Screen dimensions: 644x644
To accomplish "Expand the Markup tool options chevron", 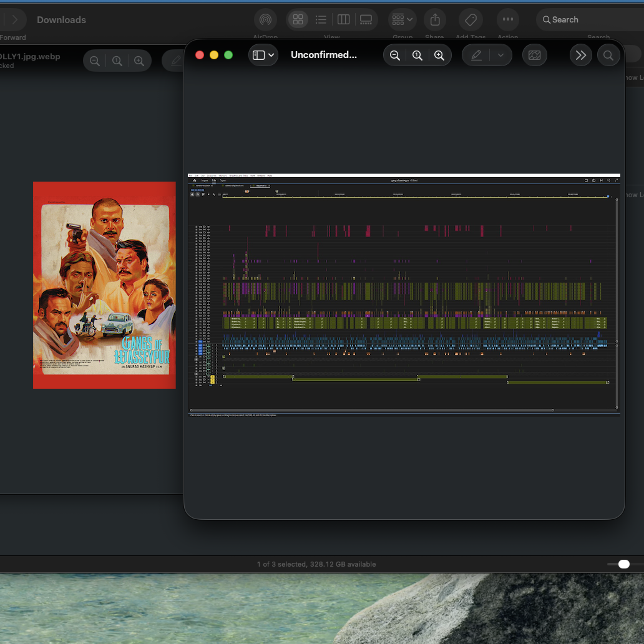I will point(500,56).
